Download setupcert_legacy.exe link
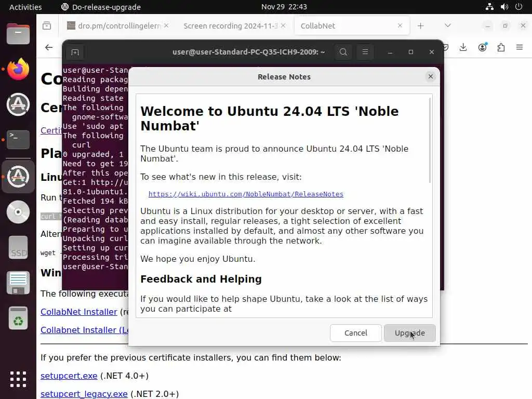Viewport: 532px width, 399px height. (84, 394)
